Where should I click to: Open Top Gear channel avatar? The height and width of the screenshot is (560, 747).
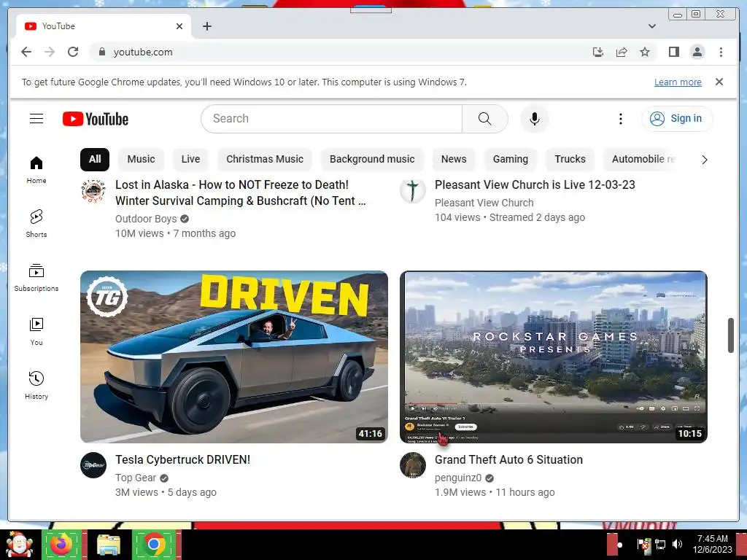pyautogui.click(x=93, y=465)
